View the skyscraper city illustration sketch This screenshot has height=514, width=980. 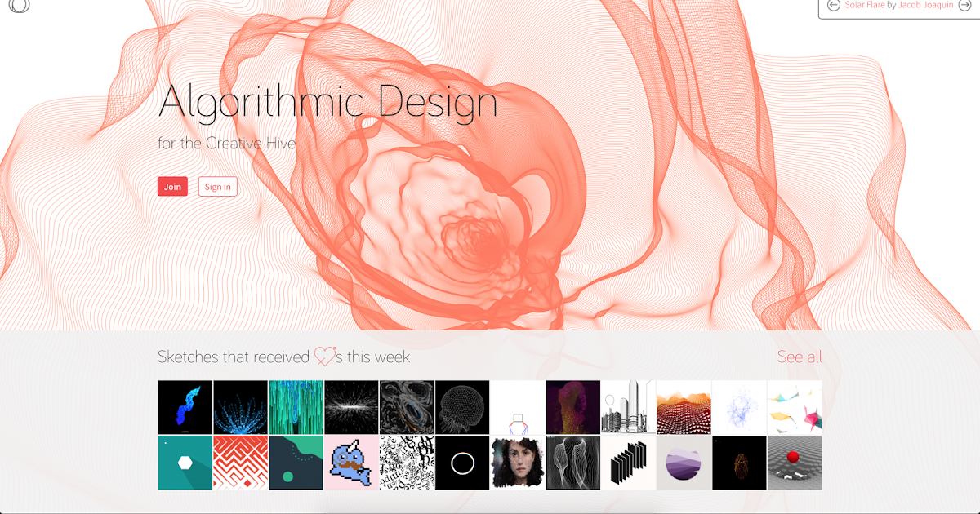tap(629, 407)
